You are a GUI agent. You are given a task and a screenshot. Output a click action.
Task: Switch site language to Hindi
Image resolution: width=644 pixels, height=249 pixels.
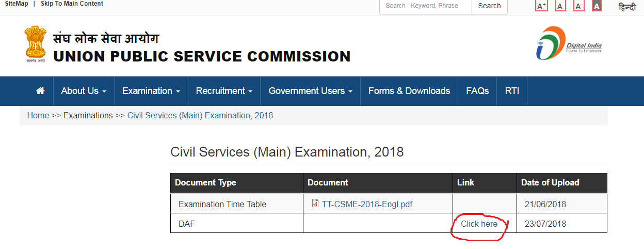pos(627,7)
